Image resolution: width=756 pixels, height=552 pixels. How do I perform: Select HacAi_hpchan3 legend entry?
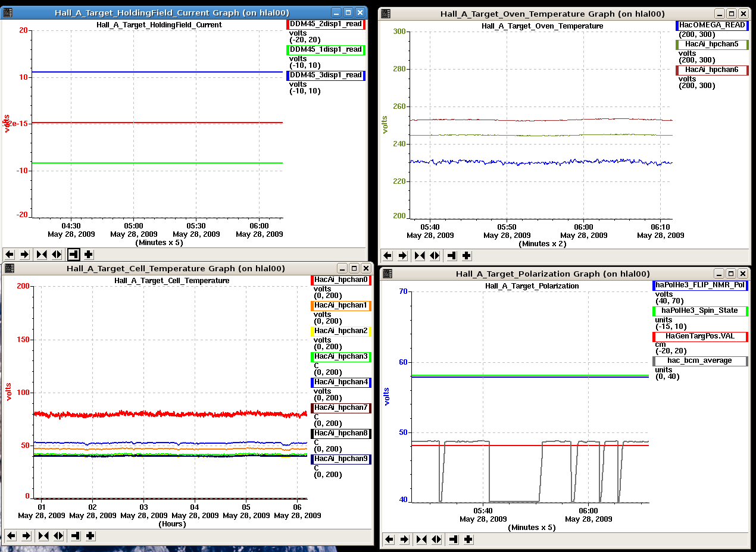point(341,356)
